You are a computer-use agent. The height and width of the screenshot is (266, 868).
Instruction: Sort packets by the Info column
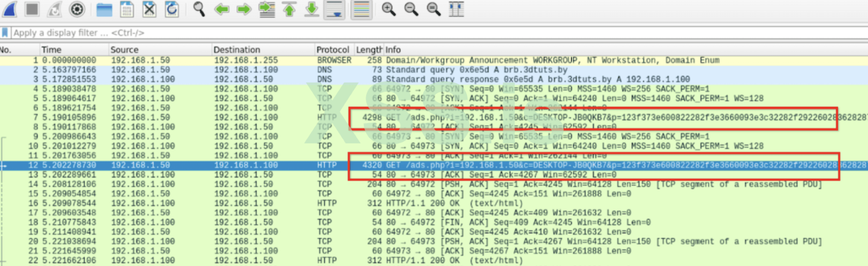626,50
